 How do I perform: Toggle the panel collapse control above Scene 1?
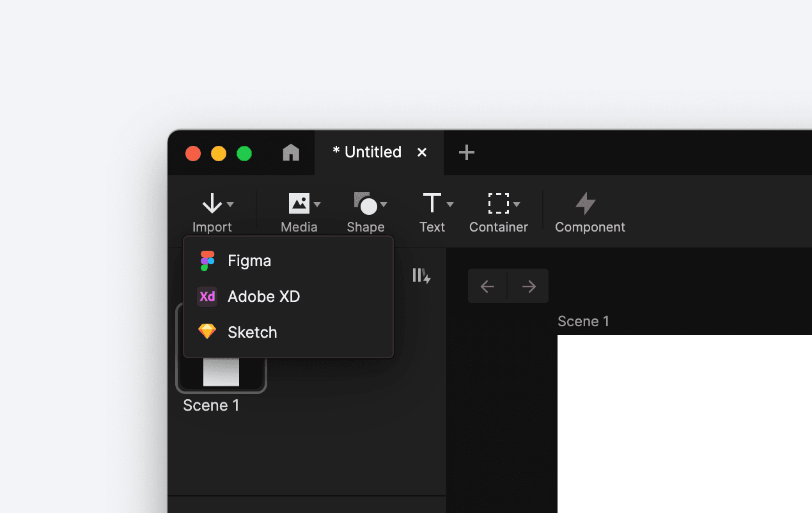[421, 275]
